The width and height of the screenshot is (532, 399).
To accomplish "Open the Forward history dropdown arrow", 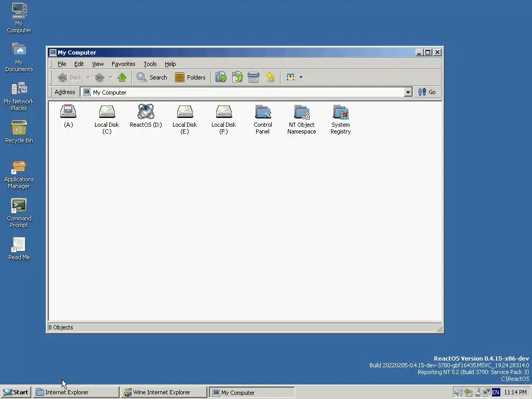I will coord(110,77).
